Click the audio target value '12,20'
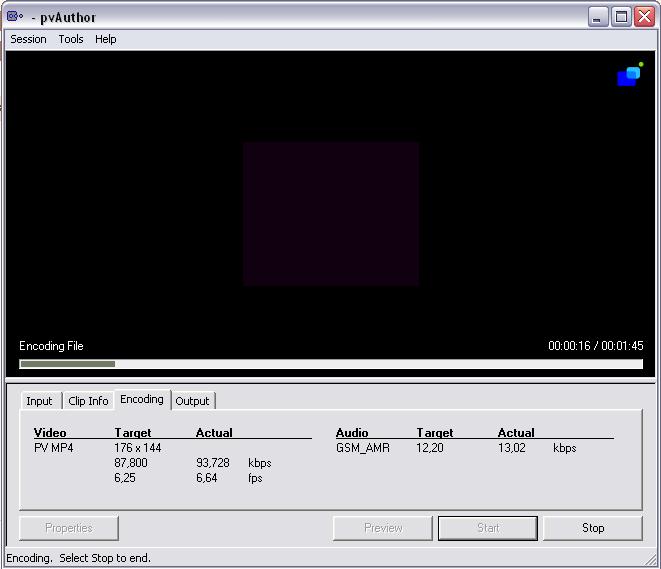The image size is (661, 569). (x=430, y=448)
